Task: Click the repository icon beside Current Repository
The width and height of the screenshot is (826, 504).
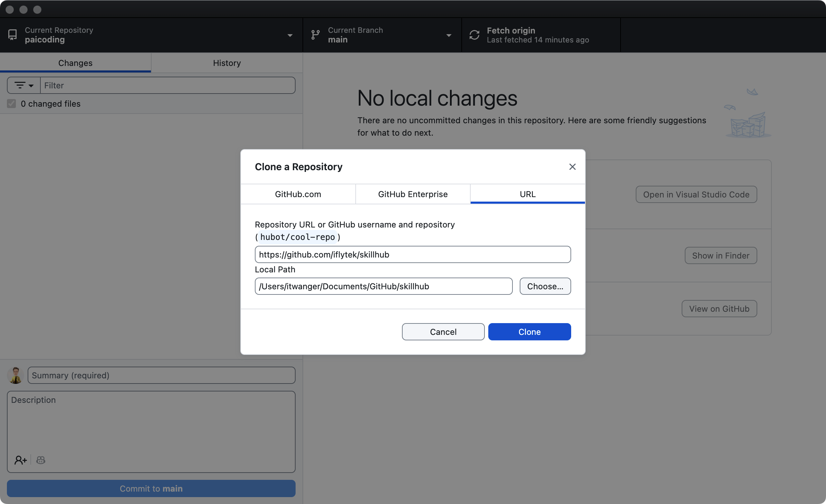Action: click(x=12, y=35)
